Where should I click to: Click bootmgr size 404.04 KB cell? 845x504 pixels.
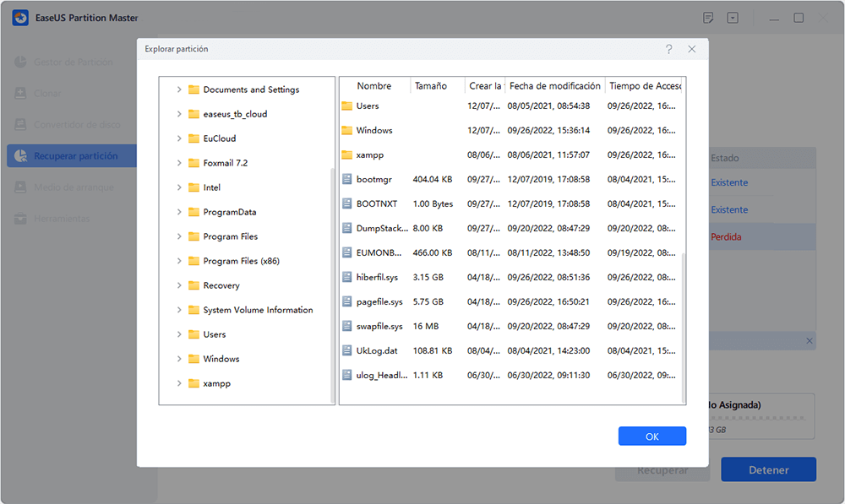click(432, 179)
